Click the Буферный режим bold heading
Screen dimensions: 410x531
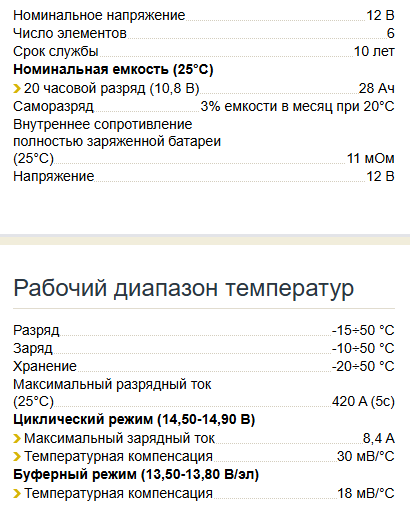tap(136, 474)
